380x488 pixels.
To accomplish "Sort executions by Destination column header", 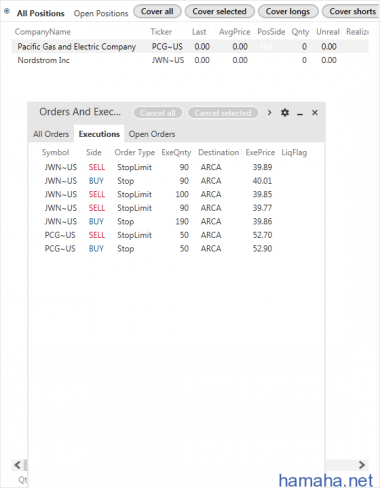I will coord(219,153).
